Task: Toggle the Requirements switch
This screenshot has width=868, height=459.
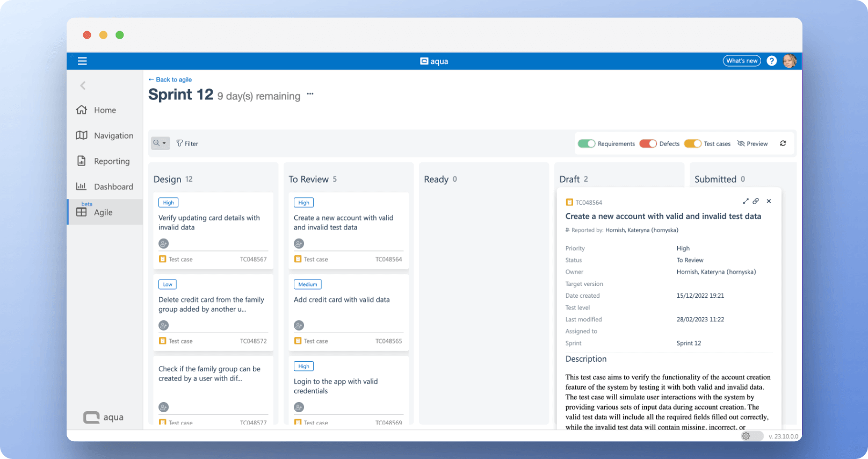Action: [x=586, y=144]
